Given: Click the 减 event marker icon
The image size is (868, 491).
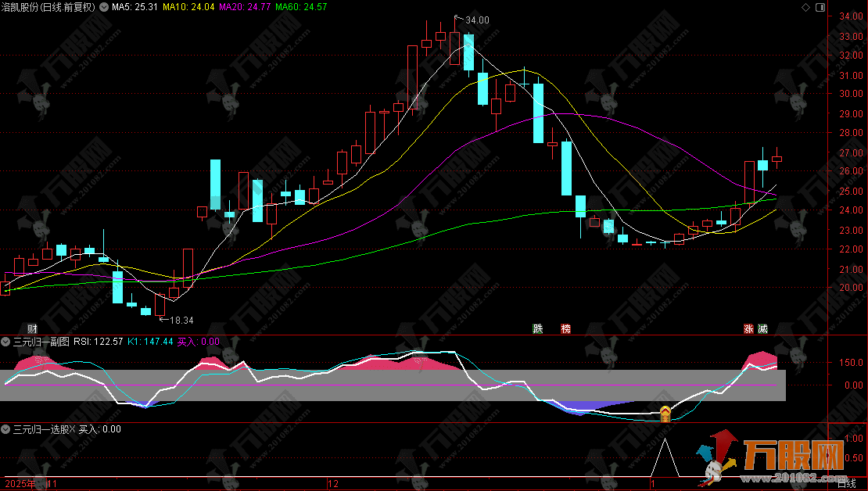Looking at the screenshot, I should pyautogui.click(x=762, y=329).
